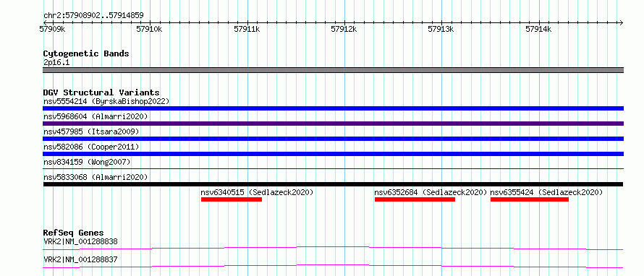Click the nsv834159 (Wong2007) label
The width and height of the screenshot is (644, 276).
(87, 162)
